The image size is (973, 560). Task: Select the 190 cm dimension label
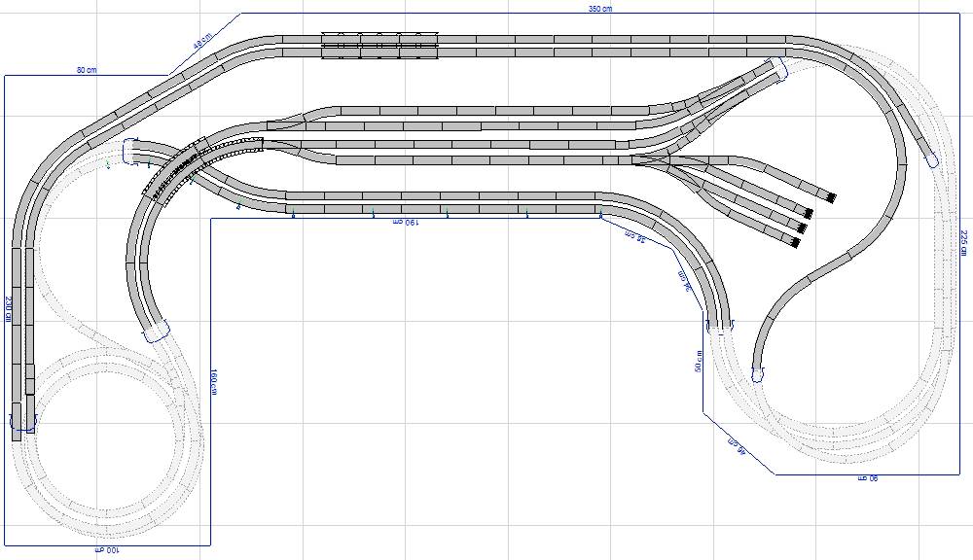[x=407, y=222]
